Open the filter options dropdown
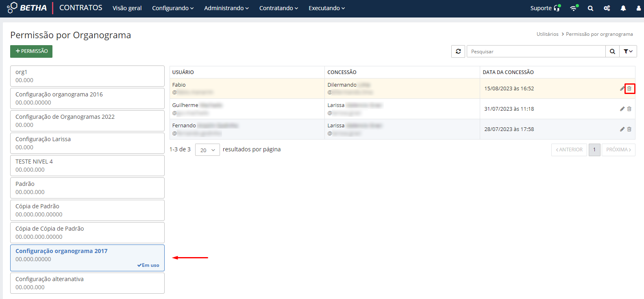 point(628,51)
